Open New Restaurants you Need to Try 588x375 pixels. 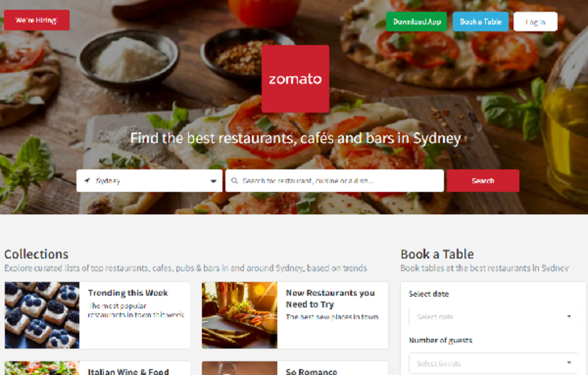(330, 299)
